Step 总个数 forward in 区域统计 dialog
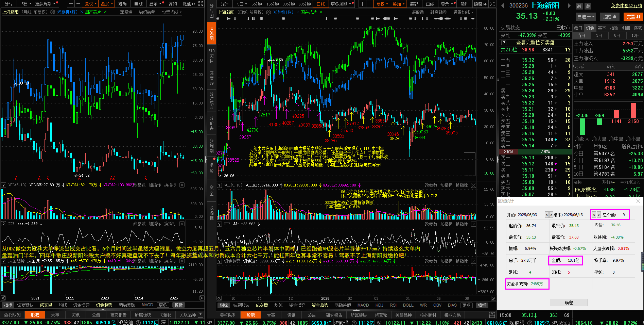This screenshot has height=325, width=644. (599, 215)
